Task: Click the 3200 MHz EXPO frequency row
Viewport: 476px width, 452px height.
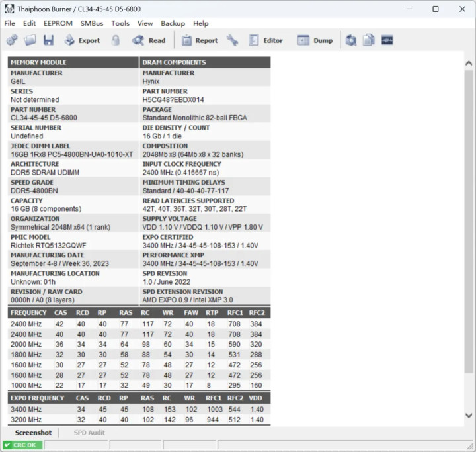Action: (x=139, y=420)
